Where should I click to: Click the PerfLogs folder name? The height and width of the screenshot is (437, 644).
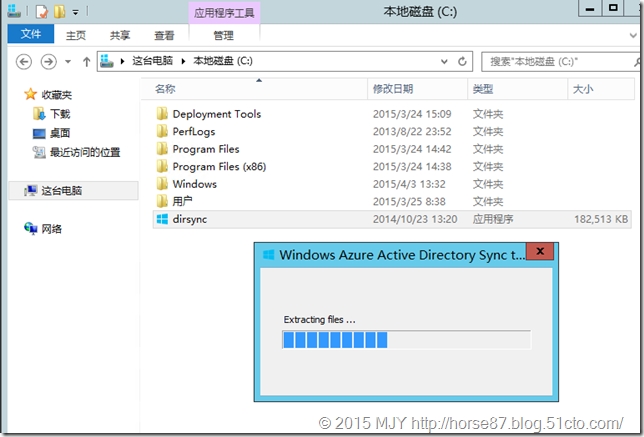194,132
